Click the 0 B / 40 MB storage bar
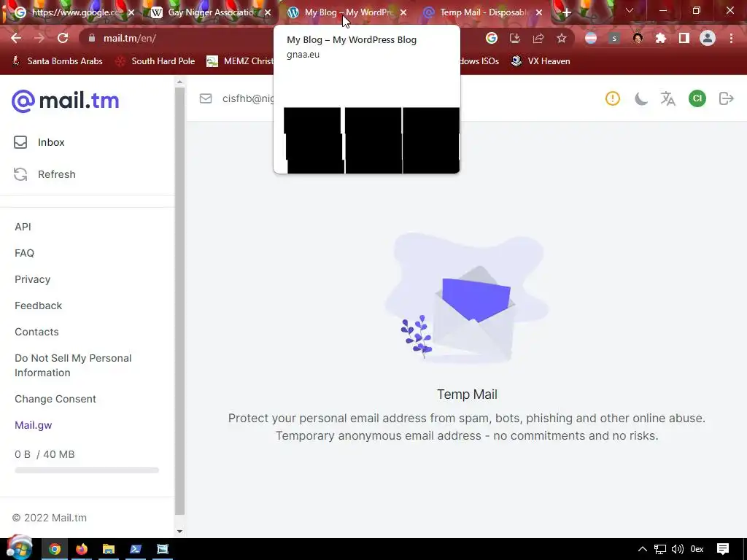 [87, 470]
